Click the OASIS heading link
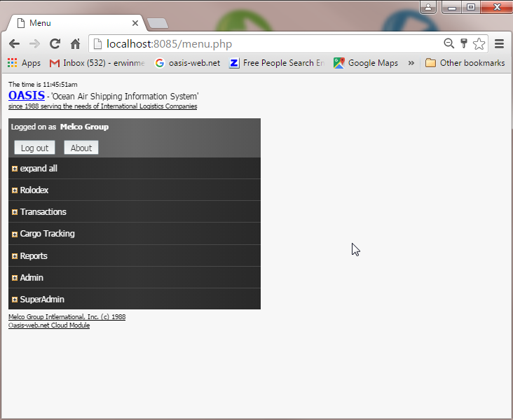The image size is (513, 420). (x=27, y=95)
